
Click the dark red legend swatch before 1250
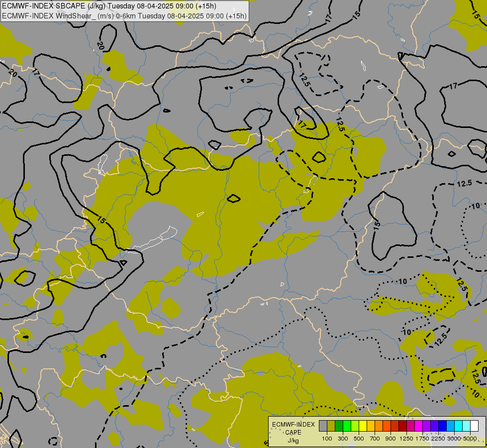402,426
